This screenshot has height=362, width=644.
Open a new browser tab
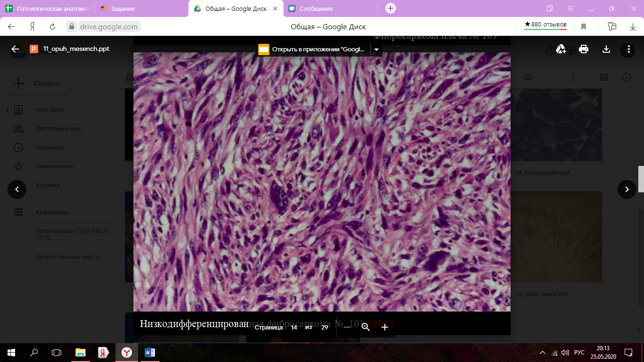390,8
